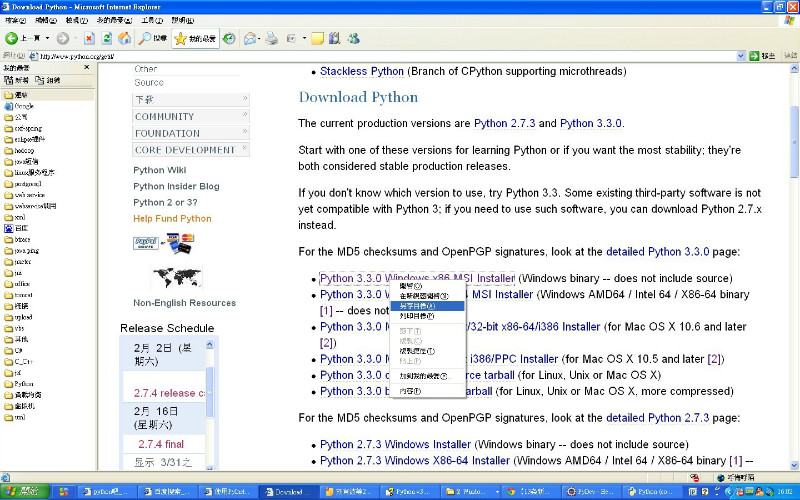This screenshot has width=800, height=500.
Task: Choose 在新視窗開啟 (Open in New Window) in context menu
Action: click(x=428, y=296)
